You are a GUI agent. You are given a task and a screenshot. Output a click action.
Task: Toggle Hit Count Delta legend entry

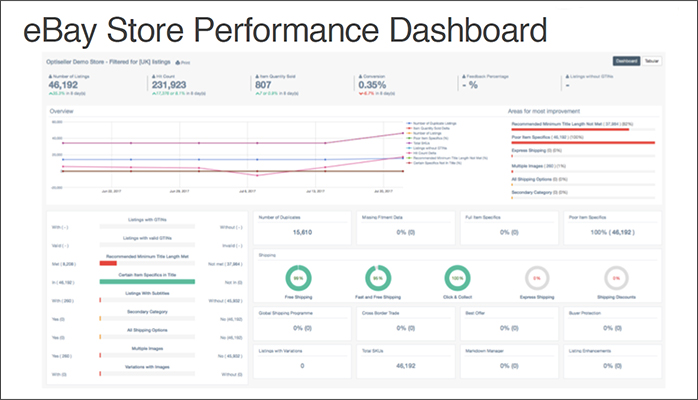pos(422,153)
